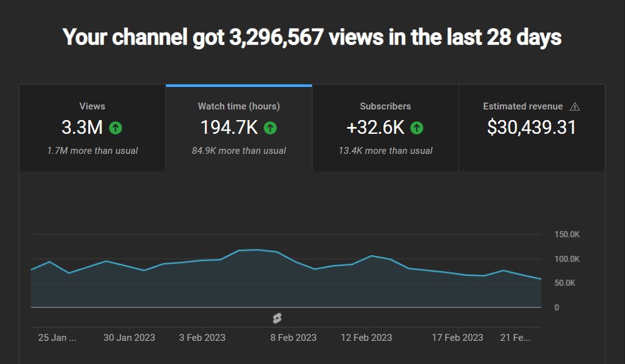Click the 30 Jan 2023 axis label

point(129,338)
